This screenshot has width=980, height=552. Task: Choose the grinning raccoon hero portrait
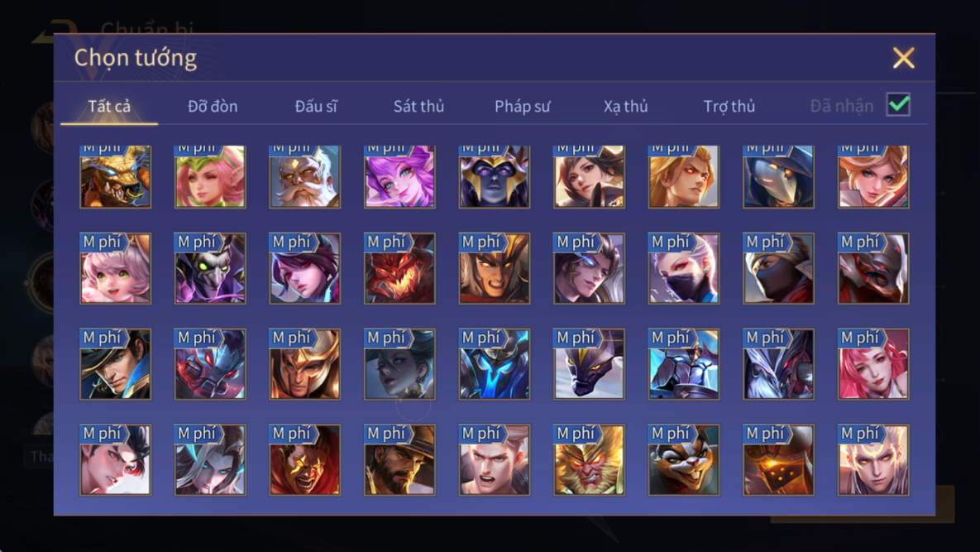[x=684, y=460]
